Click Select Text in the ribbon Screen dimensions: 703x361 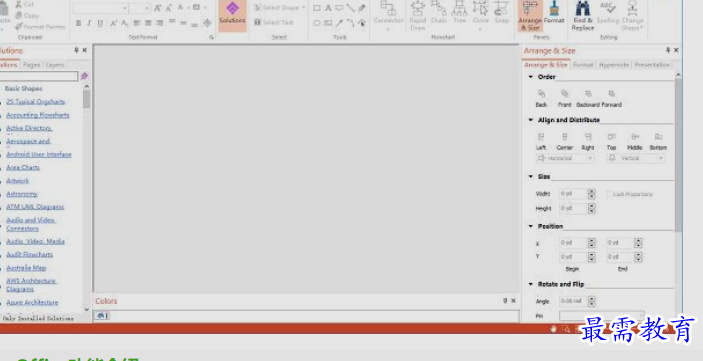(x=273, y=22)
